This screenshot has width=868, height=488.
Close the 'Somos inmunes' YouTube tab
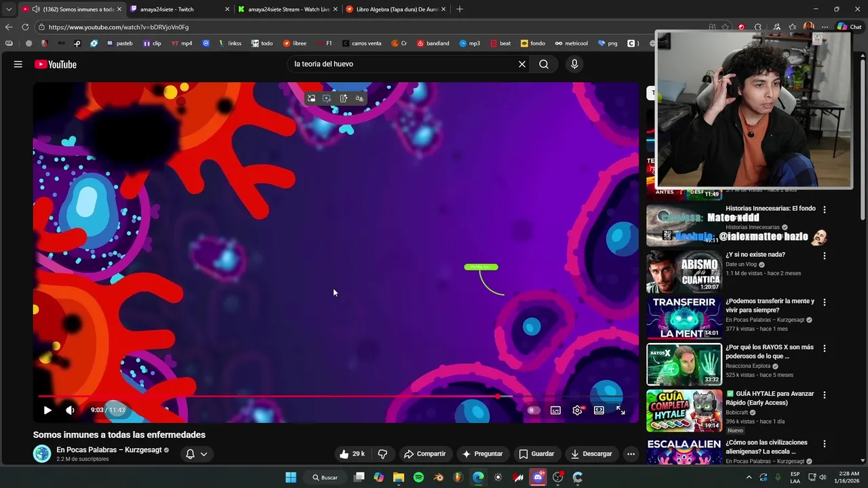coord(119,9)
